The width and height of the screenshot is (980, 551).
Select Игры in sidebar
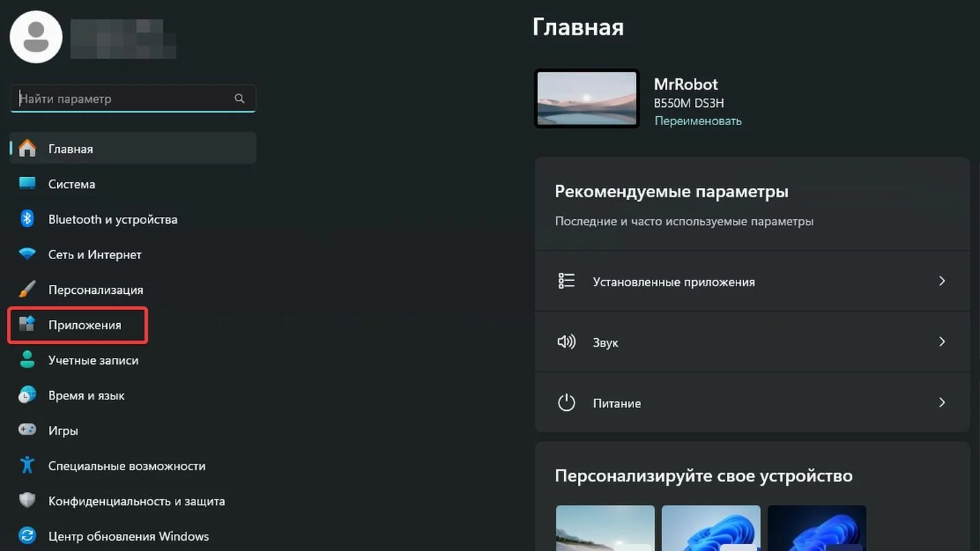coord(133,431)
